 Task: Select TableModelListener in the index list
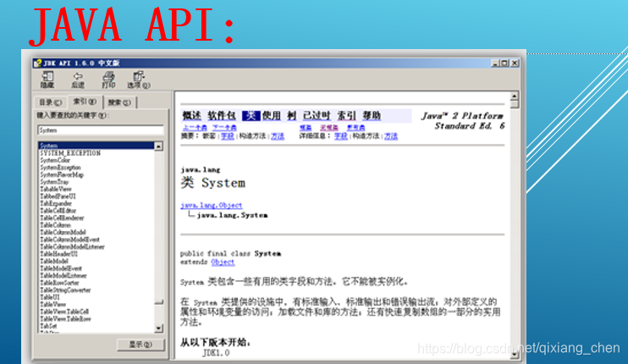pyautogui.click(x=63, y=275)
